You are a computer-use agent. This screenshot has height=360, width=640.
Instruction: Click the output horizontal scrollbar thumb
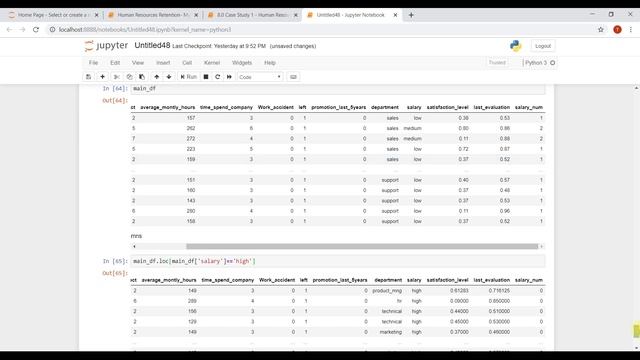pos(362,247)
